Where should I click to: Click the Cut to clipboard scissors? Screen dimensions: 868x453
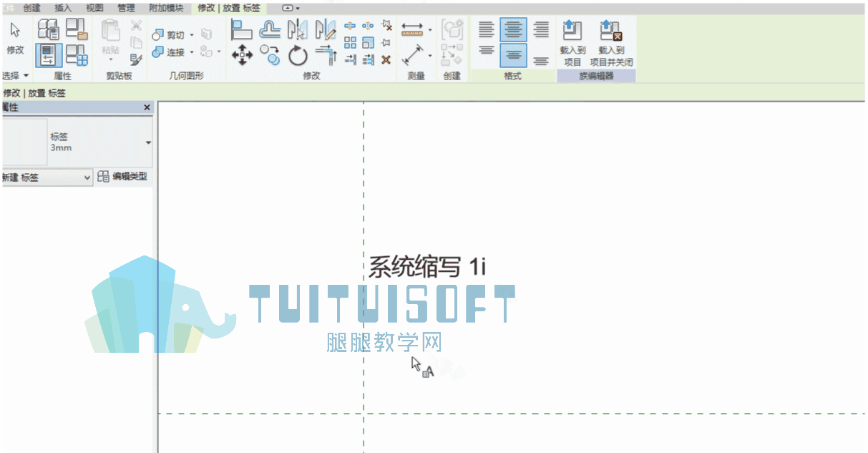coord(136,26)
